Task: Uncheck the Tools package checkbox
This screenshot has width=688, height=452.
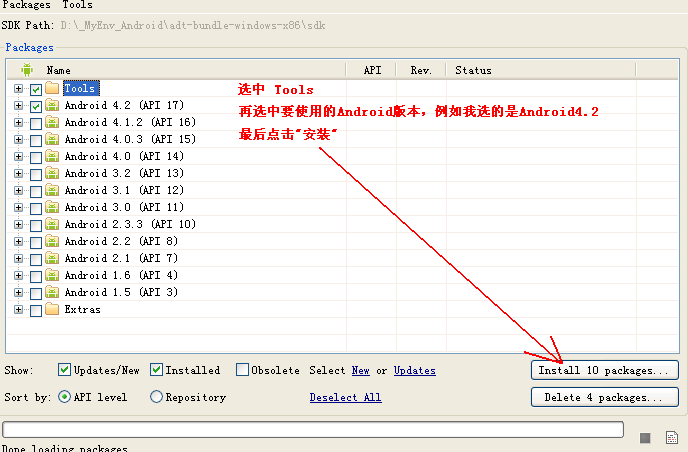Action: pyautogui.click(x=36, y=90)
